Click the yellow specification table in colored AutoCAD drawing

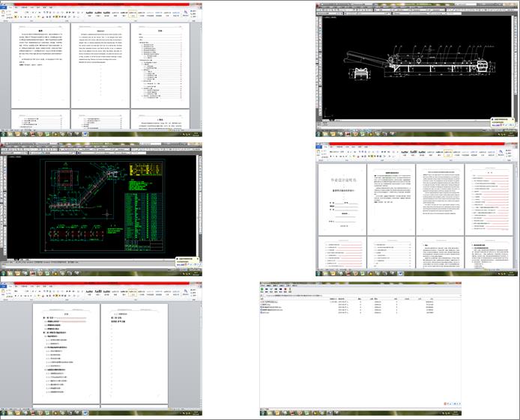(146, 169)
